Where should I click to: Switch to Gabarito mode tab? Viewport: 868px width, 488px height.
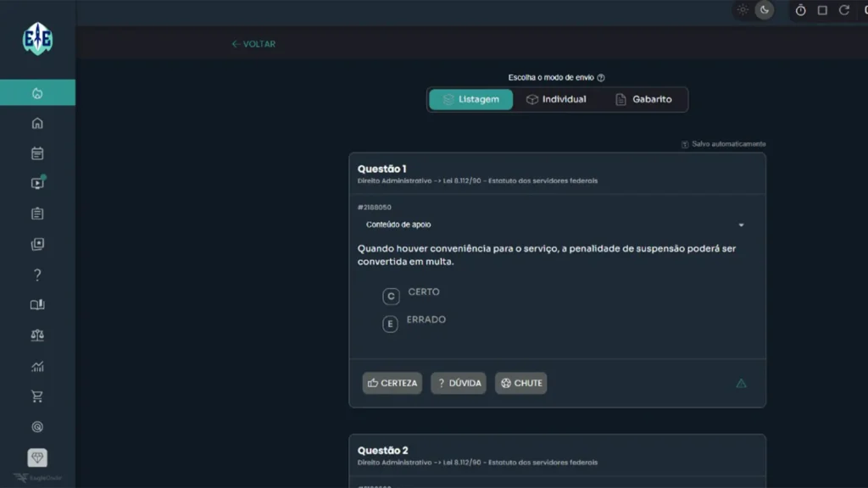coord(643,99)
